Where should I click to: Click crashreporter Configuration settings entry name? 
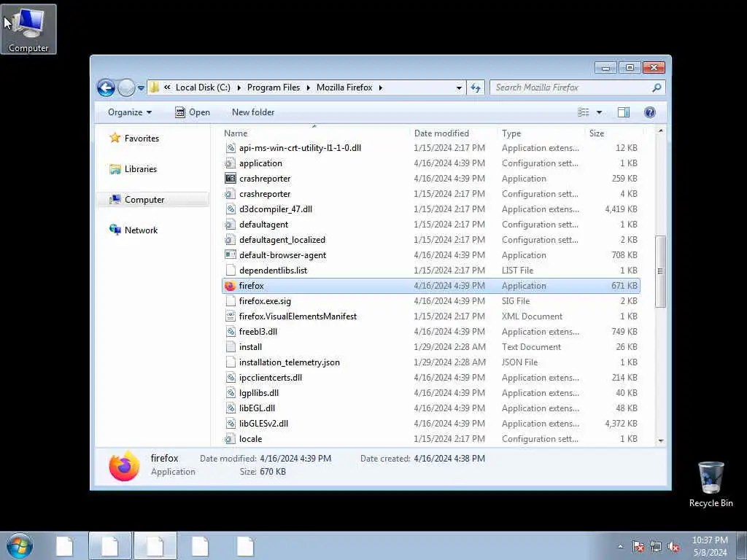(265, 194)
